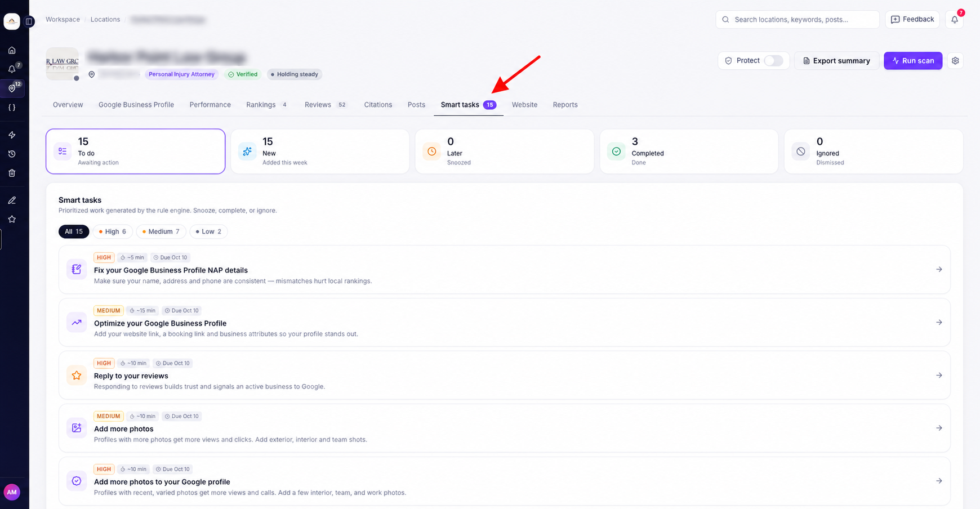Select the 0 Later snoozed card

(x=505, y=151)
